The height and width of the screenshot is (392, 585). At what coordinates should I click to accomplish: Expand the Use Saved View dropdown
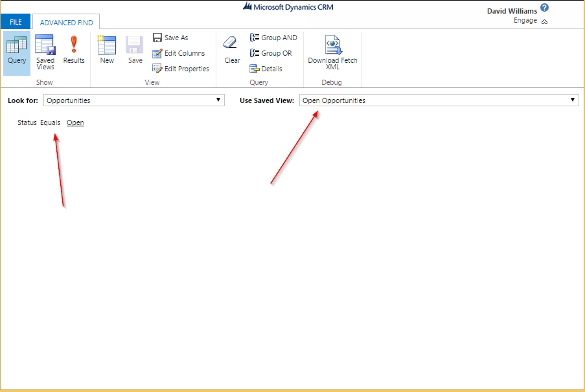pos(439,100)
